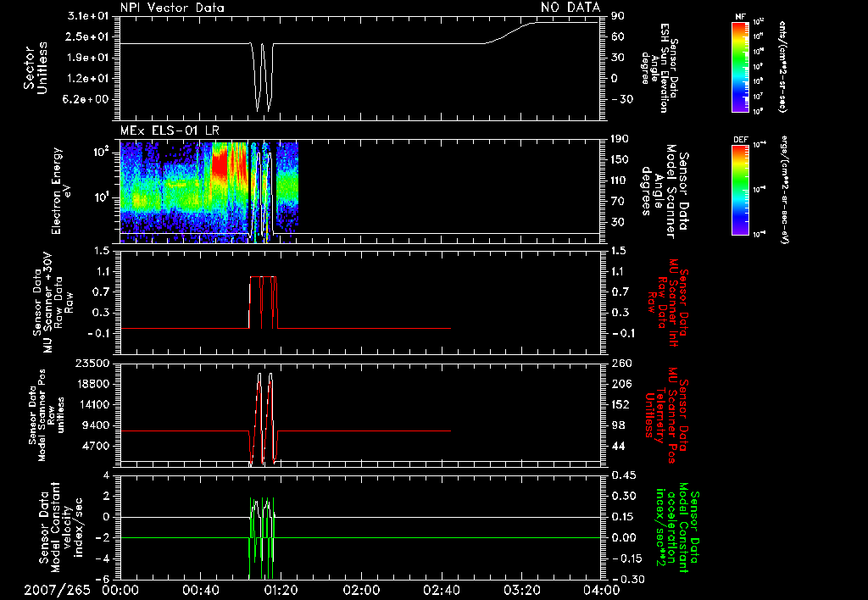The height and width of the screenshot is (600, 868).
Task: Click the "2007/265" date label
Action: point(57,590)
